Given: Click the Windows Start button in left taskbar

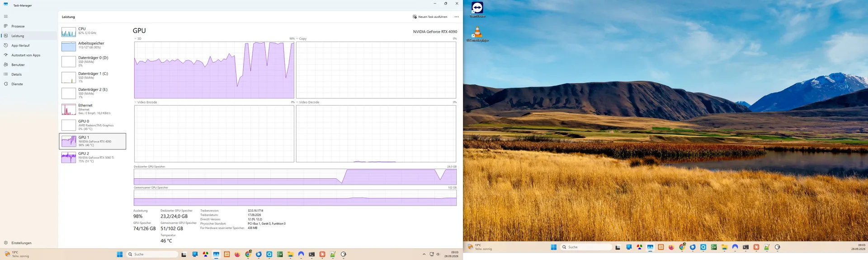Looking at the screenshot, I should tap(120, 255).
